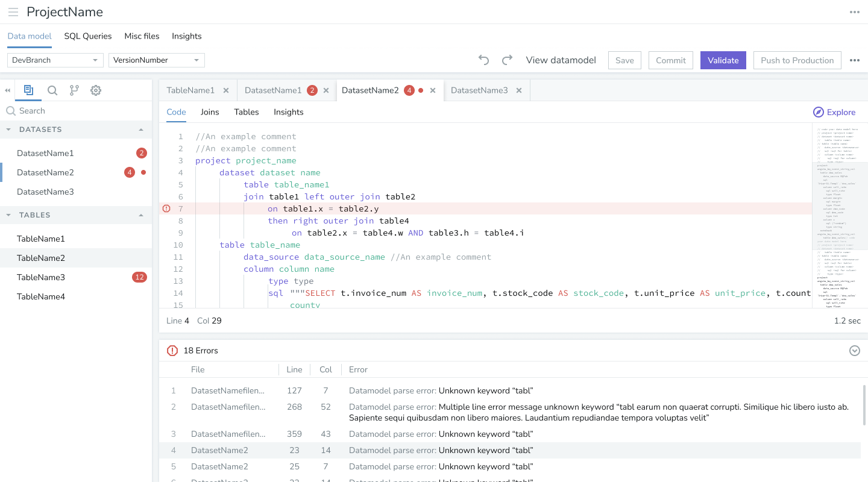Open the git branch icon in sidebar
The width and height of the screenshot is (868, 482).
74,90
